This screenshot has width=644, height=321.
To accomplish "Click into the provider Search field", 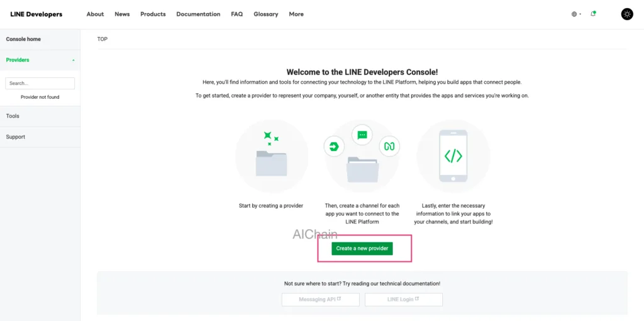I will (40, 83).
